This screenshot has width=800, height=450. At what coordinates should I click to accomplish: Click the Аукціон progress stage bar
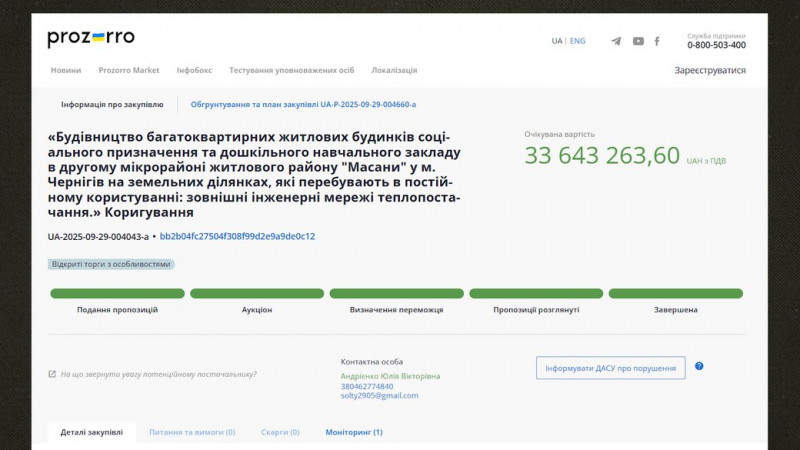[x=257, y=294]
